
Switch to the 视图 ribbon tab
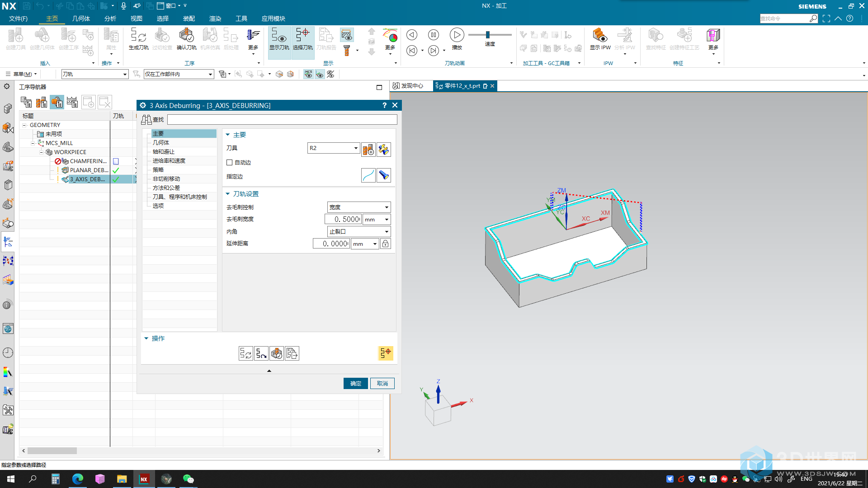coord(136,19)
